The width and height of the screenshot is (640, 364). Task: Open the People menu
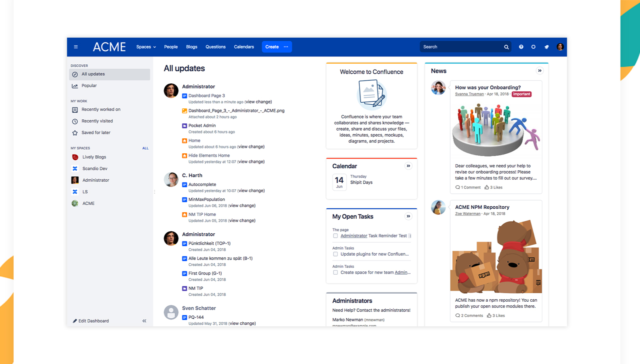pos(171,47)
